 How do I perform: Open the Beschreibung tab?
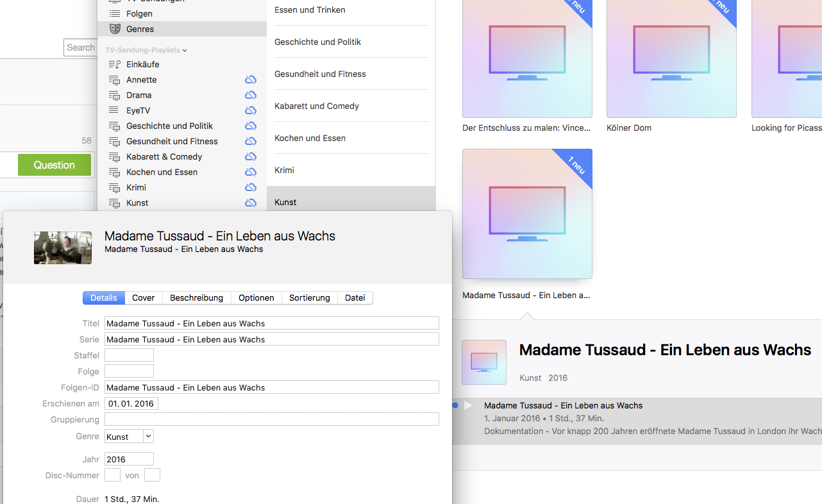[196, 298]
